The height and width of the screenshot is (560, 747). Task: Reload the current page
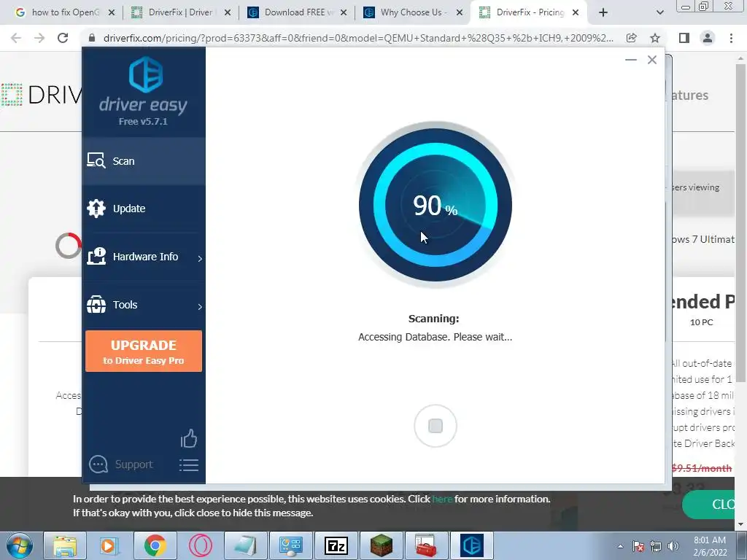pos(63,38)
